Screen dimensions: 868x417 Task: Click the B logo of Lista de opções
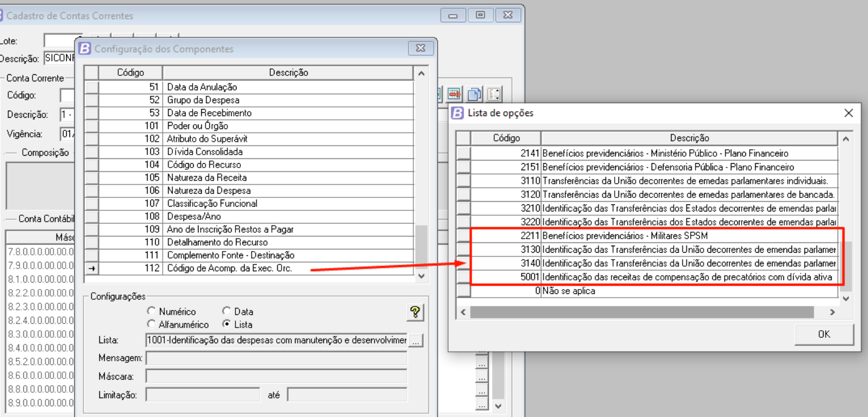pyautogui.click(x=458, y=113)
